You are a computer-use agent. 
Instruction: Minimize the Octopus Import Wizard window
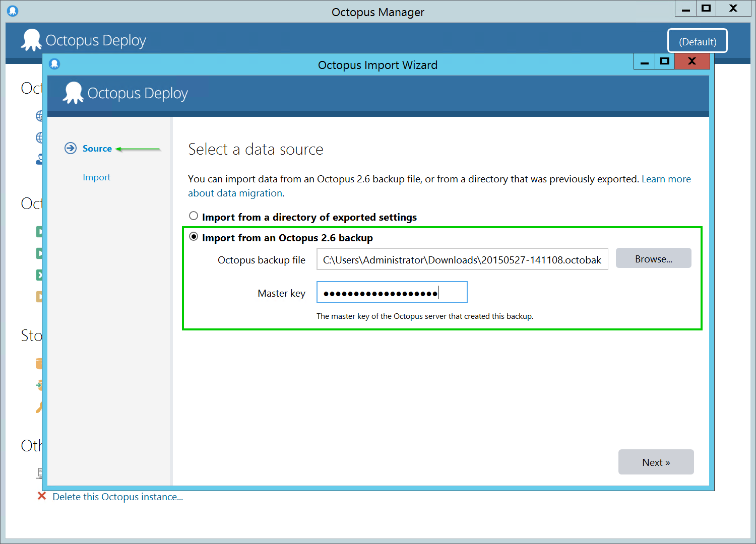644,61
